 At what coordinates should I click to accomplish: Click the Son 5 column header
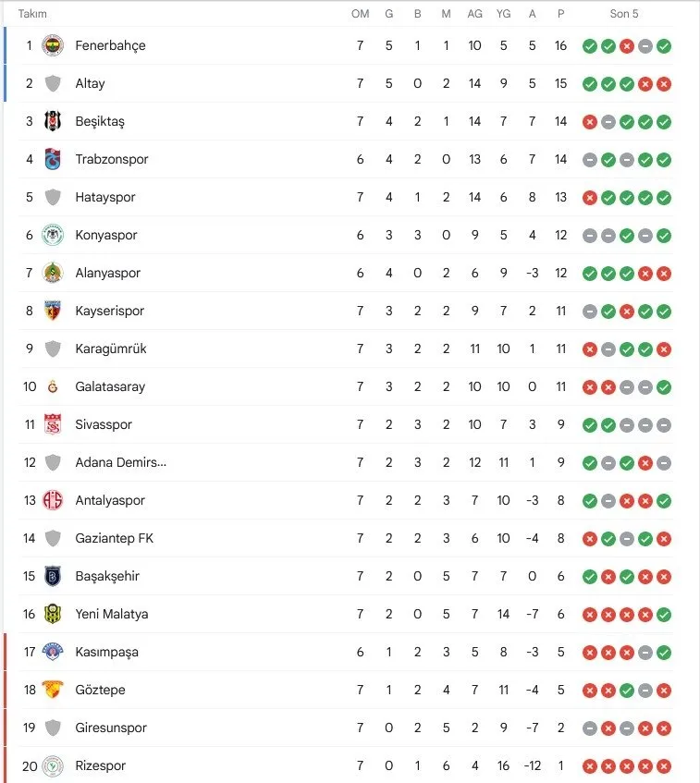pyautogui.click(x=624, y=14)
